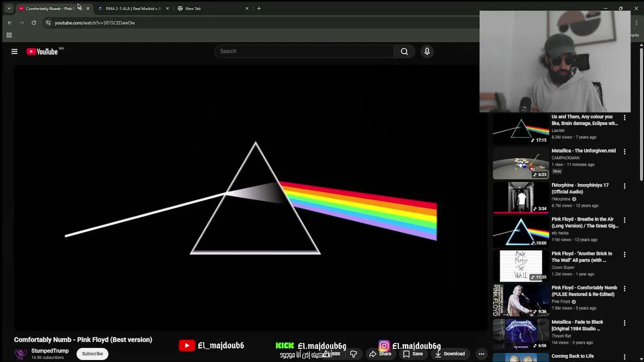Expand the browser tab search chevron
Image resolution: width=644 pixels, height=362 pixels.
coord(9,9)
